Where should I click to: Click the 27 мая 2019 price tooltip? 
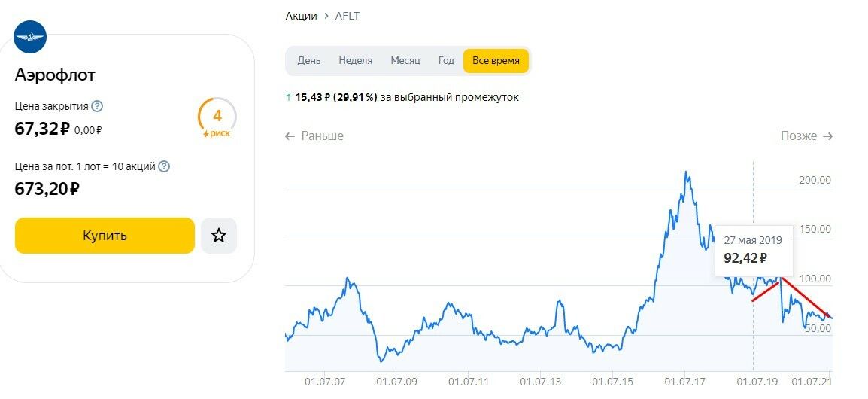[753, 250]
